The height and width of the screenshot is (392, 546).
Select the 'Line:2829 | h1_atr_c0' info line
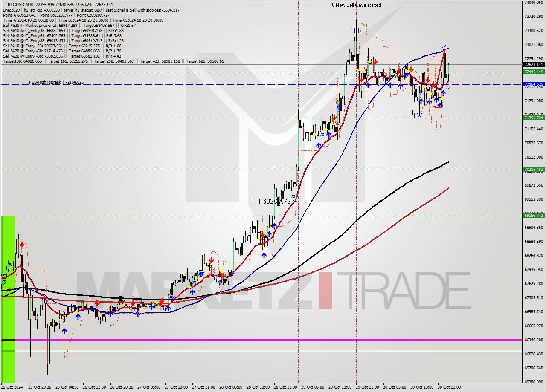91,10
